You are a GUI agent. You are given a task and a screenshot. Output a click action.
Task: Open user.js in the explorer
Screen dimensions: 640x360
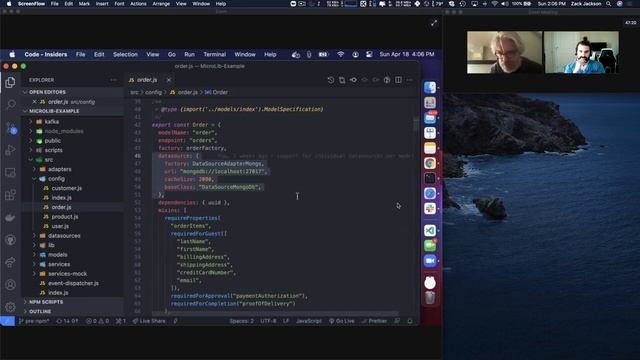pyautogui.click(x=60, y=226)
